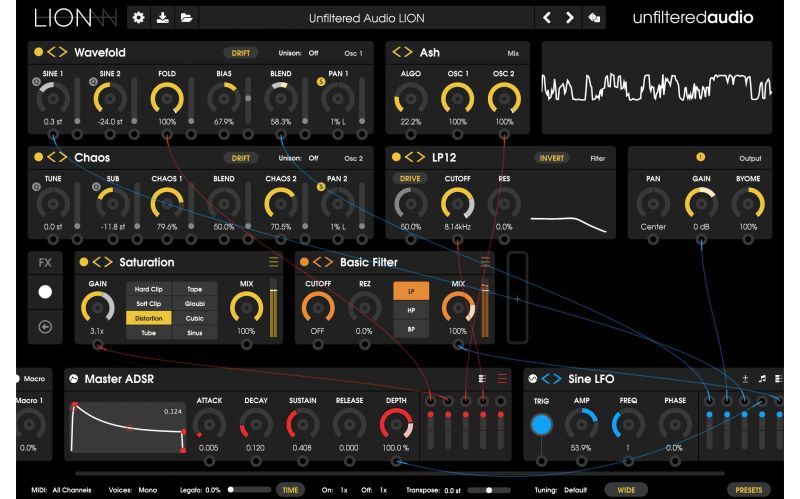Adjust the Legato slider
The image size is (800, 499).
click(247, 490)
